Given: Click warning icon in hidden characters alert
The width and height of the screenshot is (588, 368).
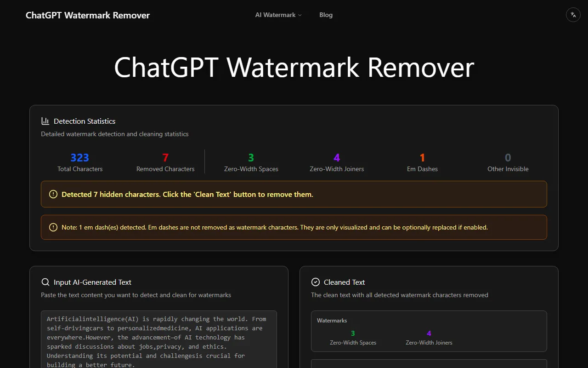Looking at the screenshot, I should tap(53, 194).
